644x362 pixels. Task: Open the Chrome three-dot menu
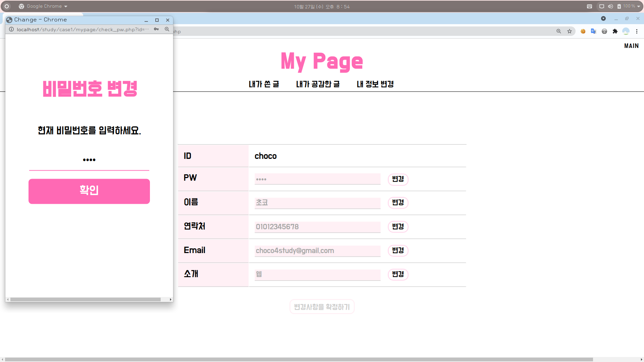tap(637, 31)
